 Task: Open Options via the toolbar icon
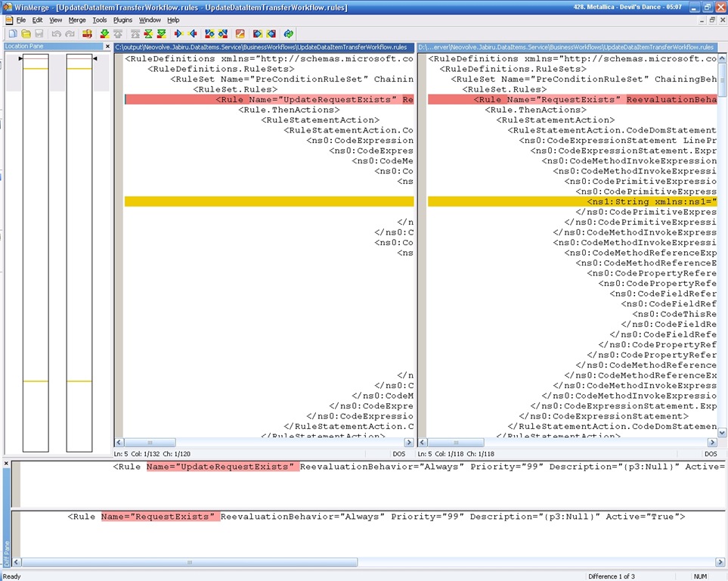click(240, 33)
